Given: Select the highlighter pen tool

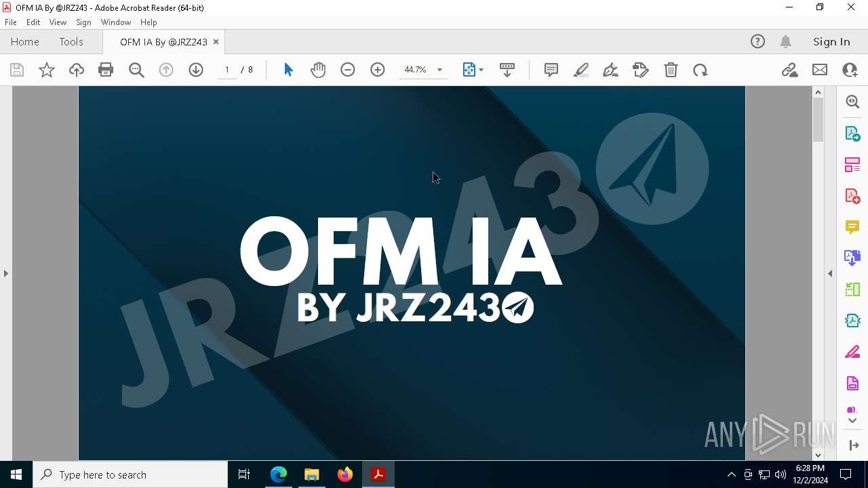Looking at the screenshot, I should (581, 70).
